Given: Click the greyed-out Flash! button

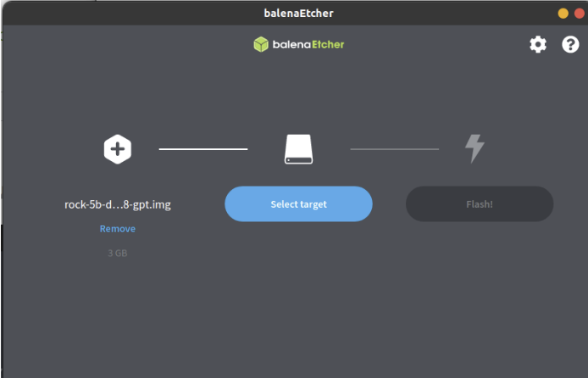Looking at the screenshot, I should pos(480,204).
